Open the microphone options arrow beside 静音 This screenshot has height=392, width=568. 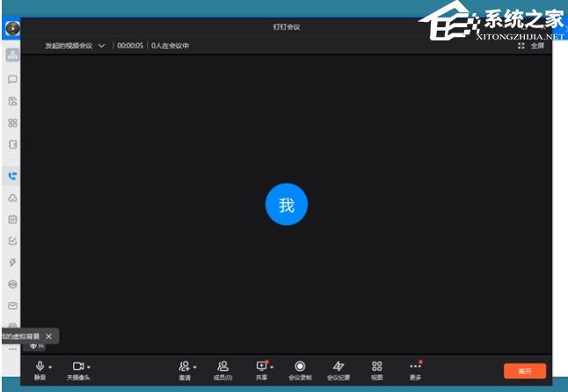50,367
